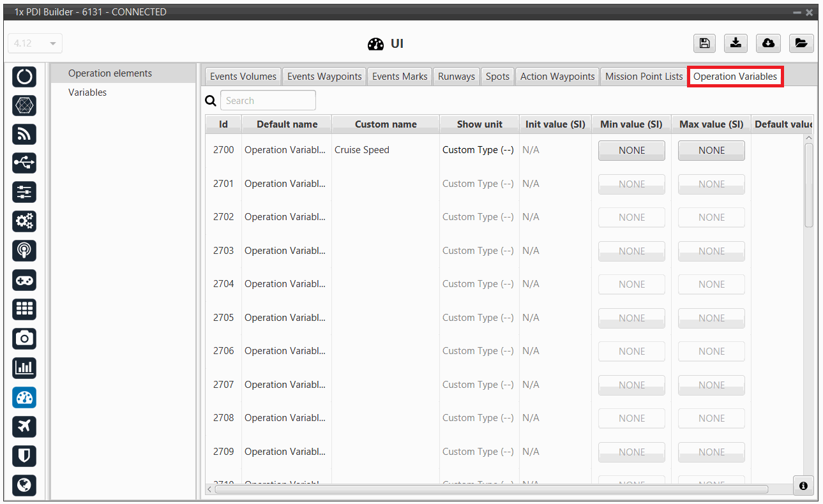Open Custom Type dropdown for row 2703
This screenshot has height=504, width=823.
(x=478, y=251)
